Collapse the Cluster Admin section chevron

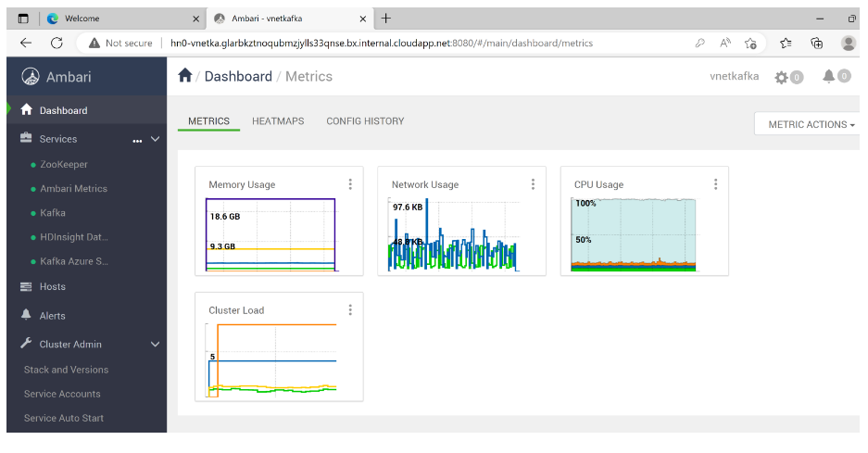pos(155,345)
